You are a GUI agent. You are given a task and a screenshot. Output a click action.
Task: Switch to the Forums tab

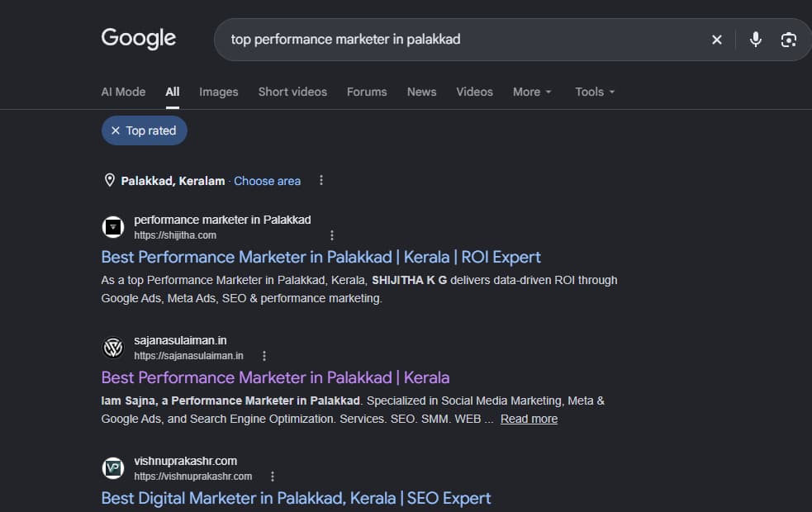coord(367,92)
